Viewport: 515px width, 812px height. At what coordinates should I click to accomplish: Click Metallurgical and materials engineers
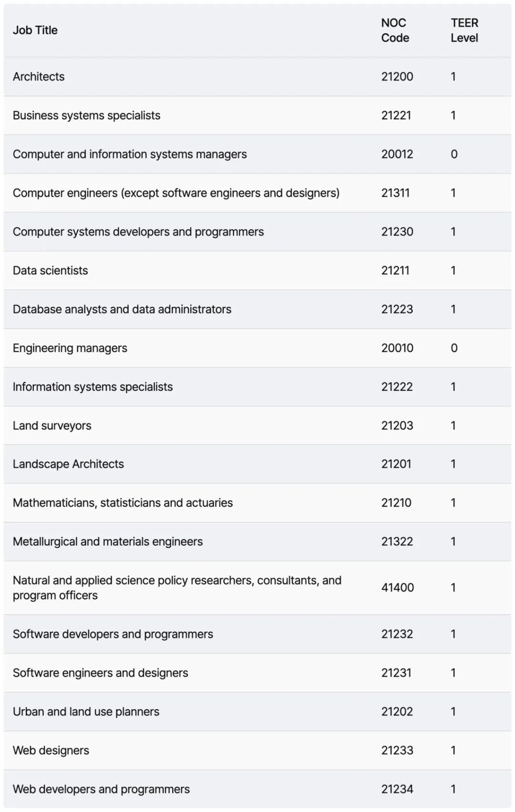pyautogui.click(x=108, y=542)
